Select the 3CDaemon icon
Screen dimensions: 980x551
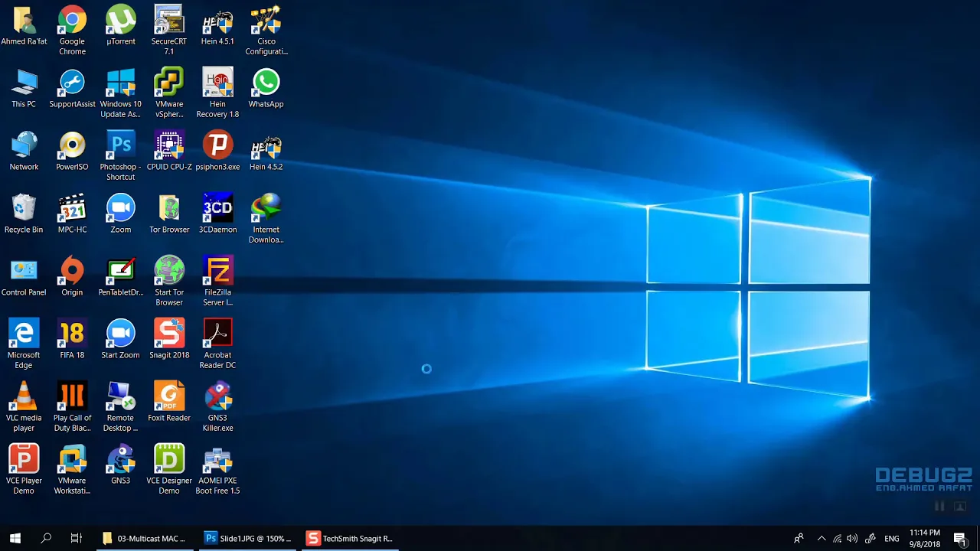217,214
